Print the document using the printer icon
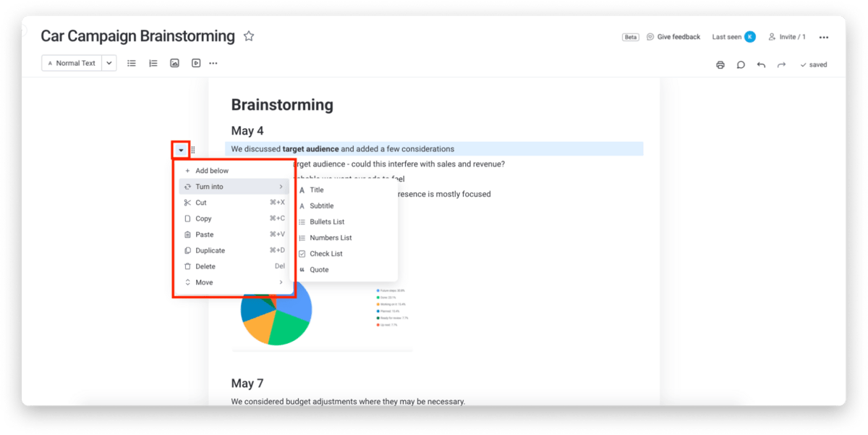Screen dimensions: 868x435 pos(720,65)
